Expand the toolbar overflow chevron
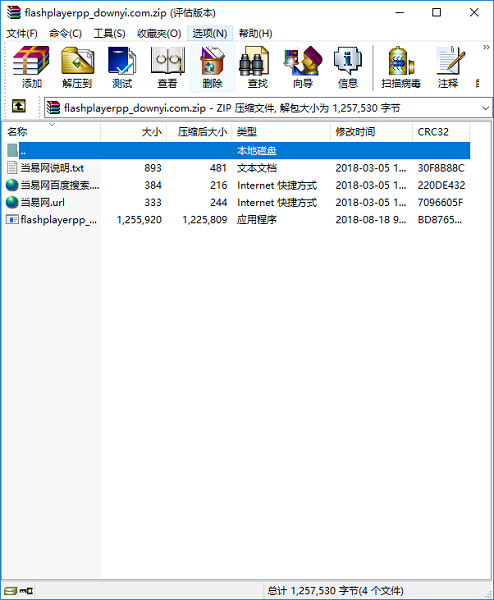The image size is (494, 600). point(486,47)
